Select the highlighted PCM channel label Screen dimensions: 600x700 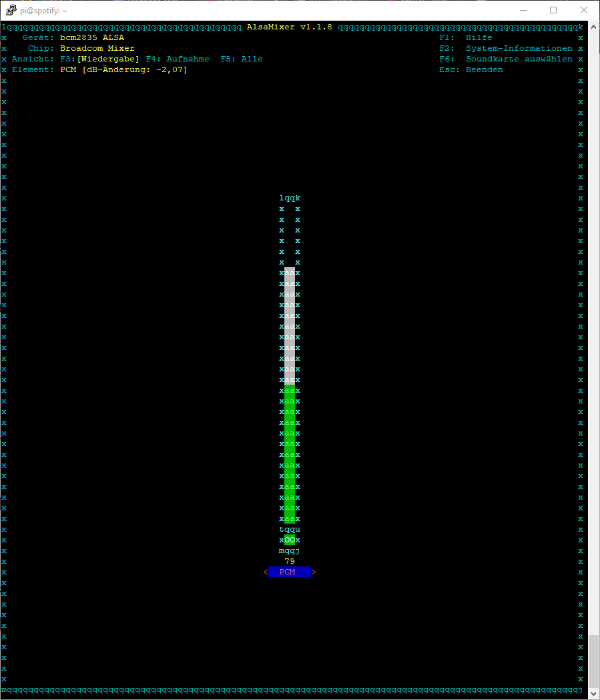[289, 572]
